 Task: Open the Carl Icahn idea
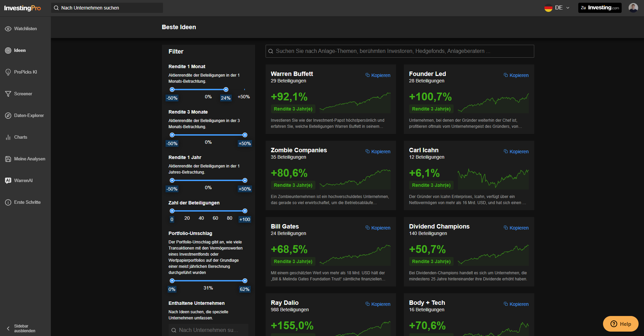(x=423, y=150)
